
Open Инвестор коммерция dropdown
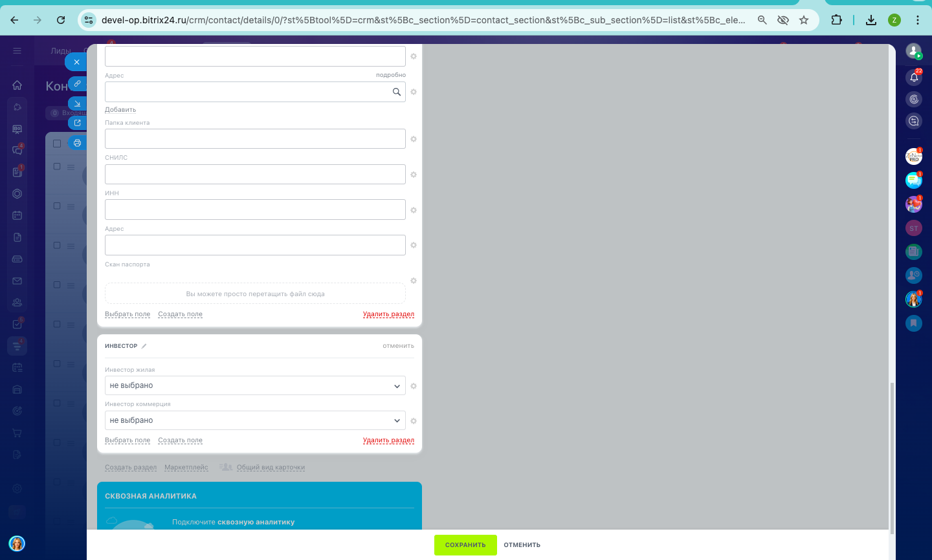click(x=255, y=420)
